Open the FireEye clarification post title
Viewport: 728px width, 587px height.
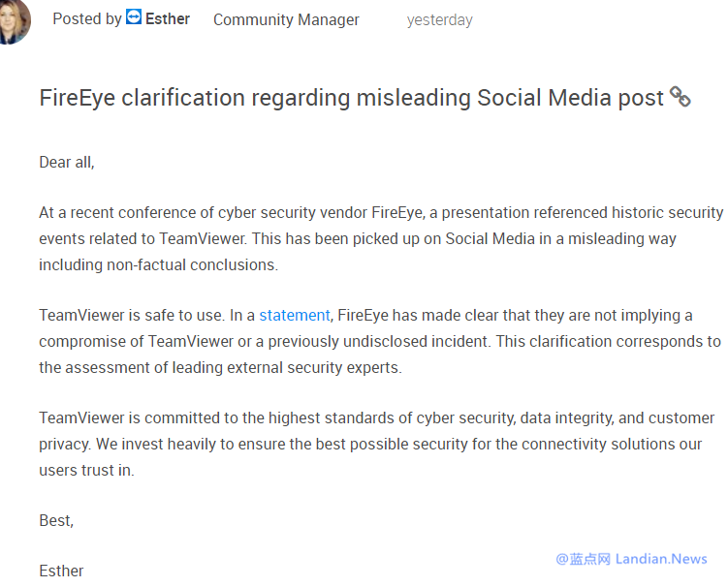click(351, 98)
